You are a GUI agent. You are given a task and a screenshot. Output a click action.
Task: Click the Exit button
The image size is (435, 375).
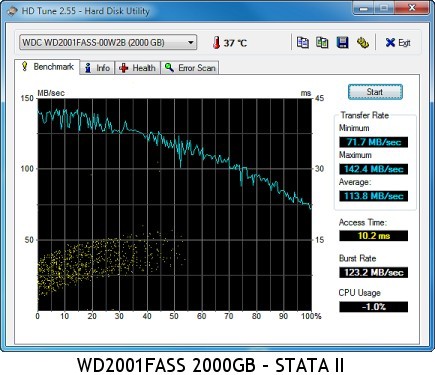coord(398,43)
